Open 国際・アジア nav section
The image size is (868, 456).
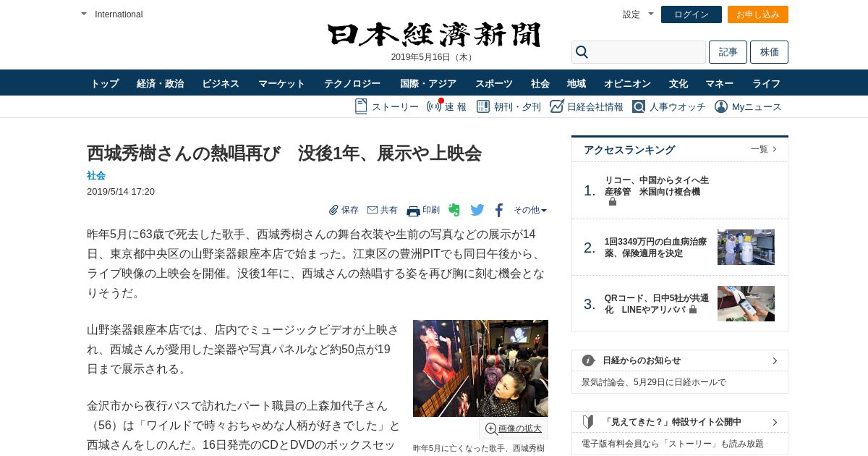tap(428, 83)
